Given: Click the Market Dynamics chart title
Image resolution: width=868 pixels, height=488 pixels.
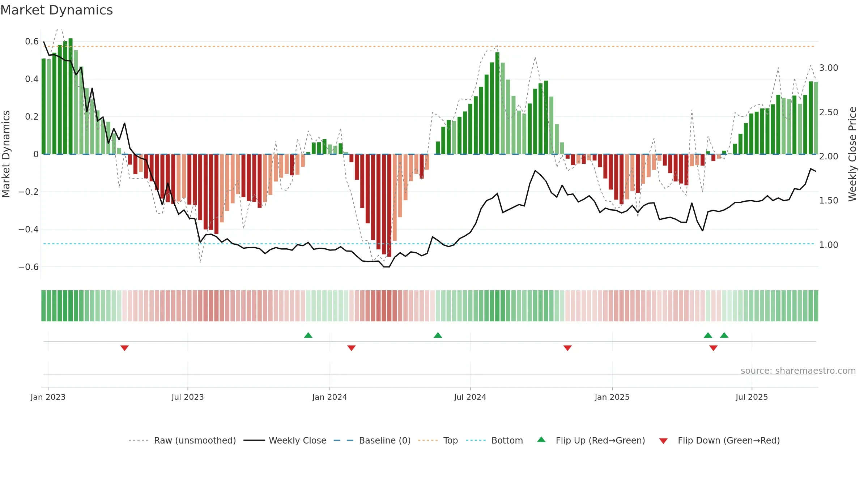Looking at the screenshot, I should [x=57, y=10].
